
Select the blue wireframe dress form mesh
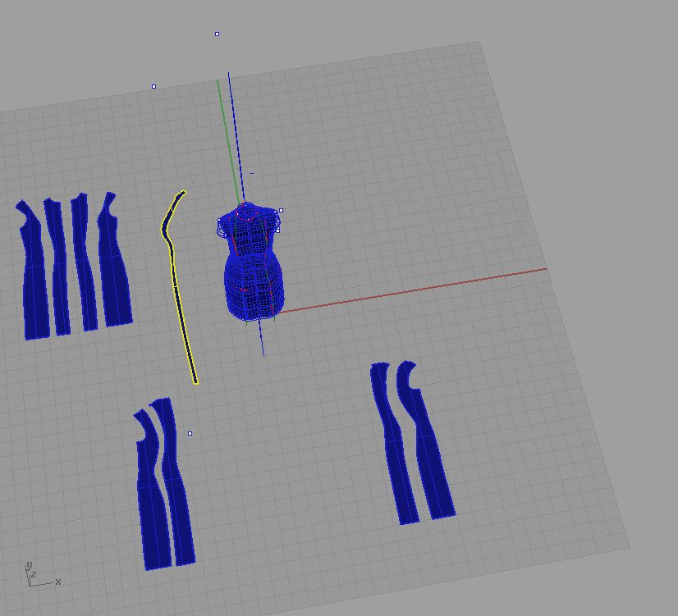(253, 263)
